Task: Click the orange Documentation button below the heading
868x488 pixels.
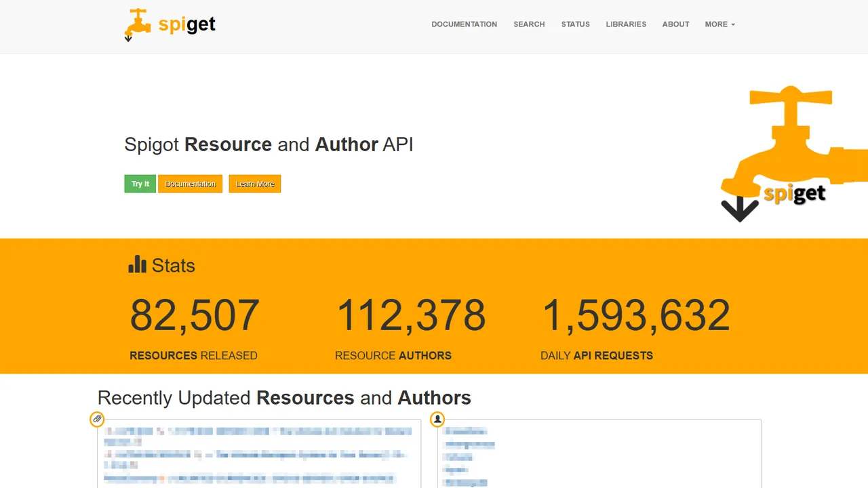Action: coord(190,184)
